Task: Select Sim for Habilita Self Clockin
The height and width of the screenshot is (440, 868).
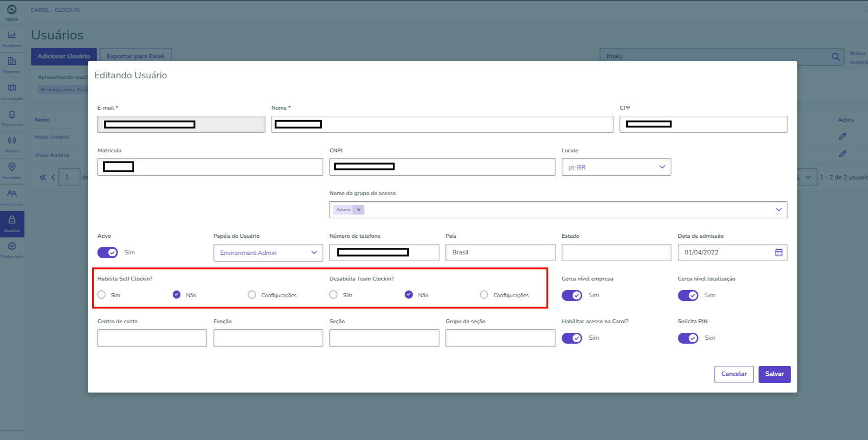Action: (102, 295)
